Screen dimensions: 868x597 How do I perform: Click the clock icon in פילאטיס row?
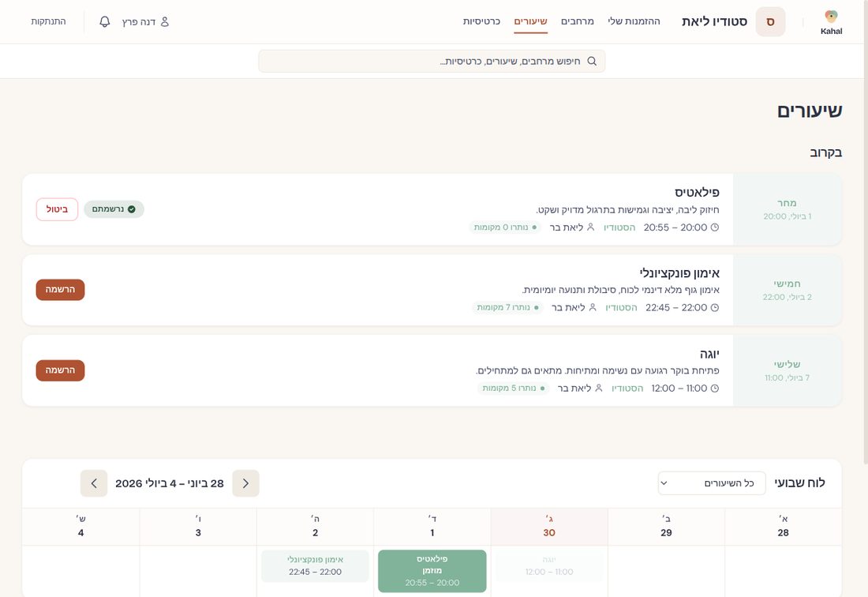pos(715,227)
